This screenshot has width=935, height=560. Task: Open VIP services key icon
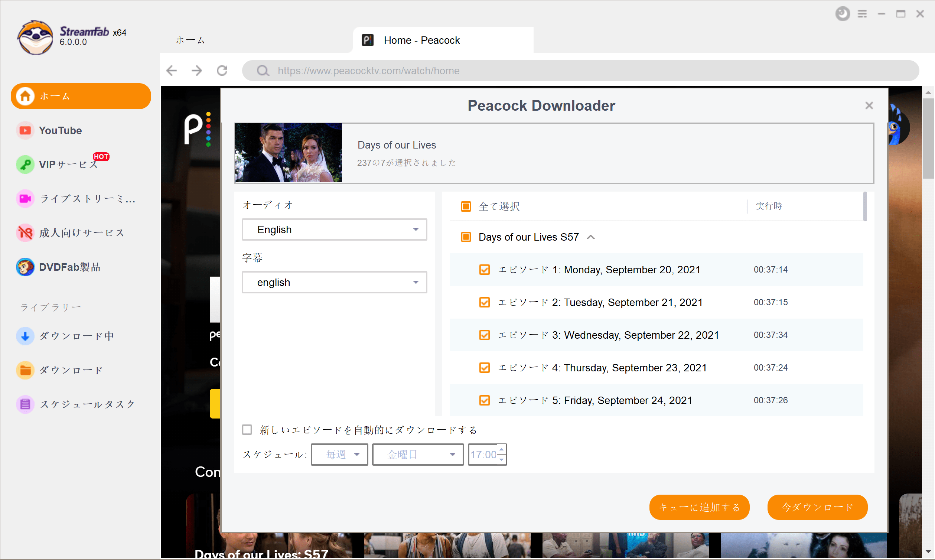tap(25, 165)
